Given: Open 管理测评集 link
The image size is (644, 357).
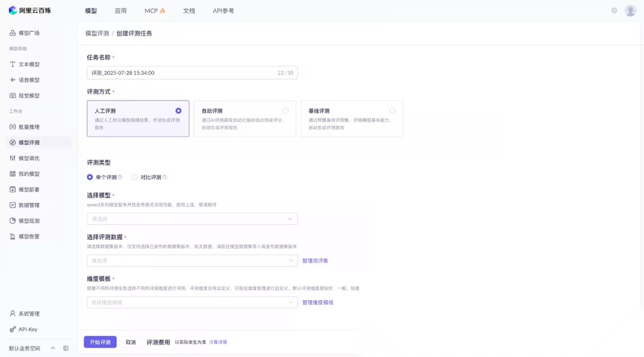Looking at the screenshot, I should [x=315, y=260].
